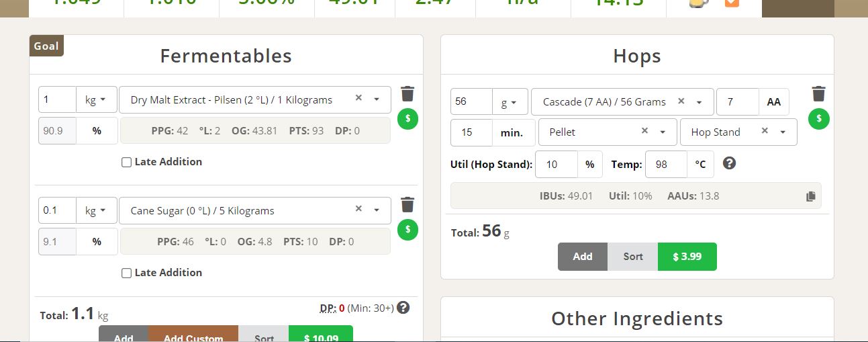Open help question mark next to hop stand Temp
This screenshot has height=342, width=868.
(730, 163)
